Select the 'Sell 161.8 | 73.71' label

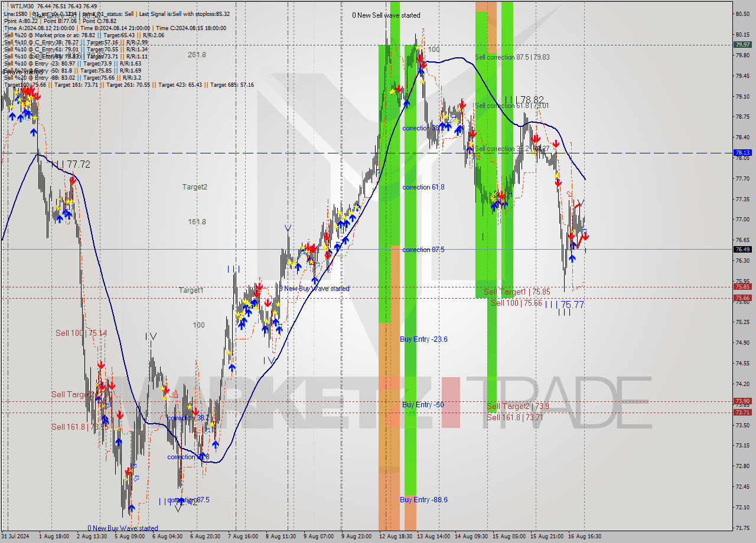coord(514,417)
